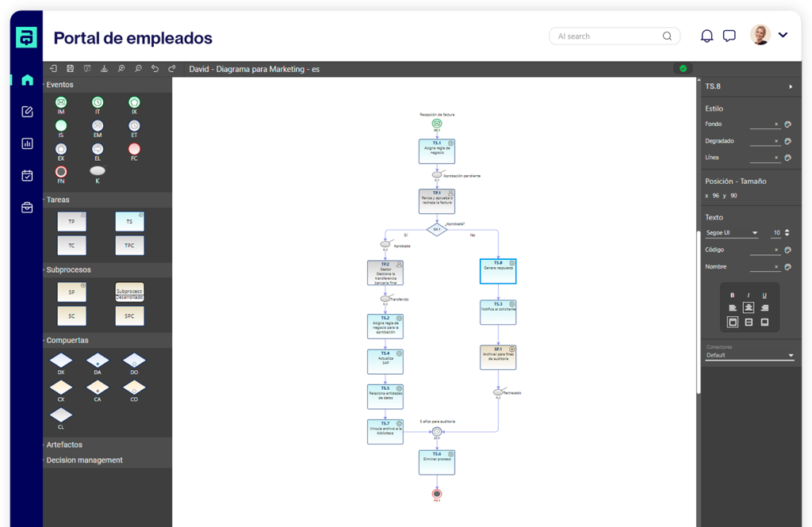
Task: Click the TS.8 Genera respuesta task
Action: click(498, 271)
